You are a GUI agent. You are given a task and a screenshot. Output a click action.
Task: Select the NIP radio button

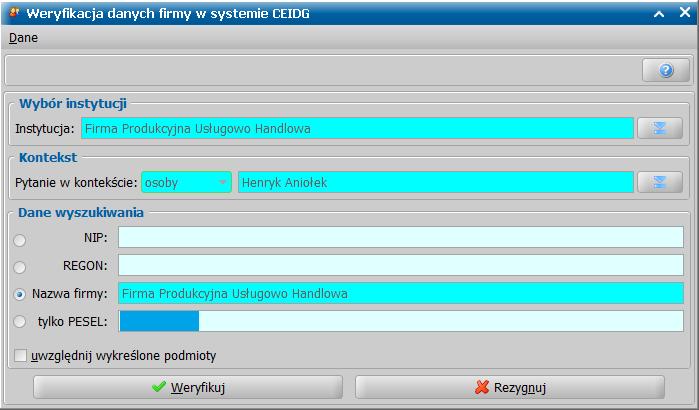coord(20,240)
